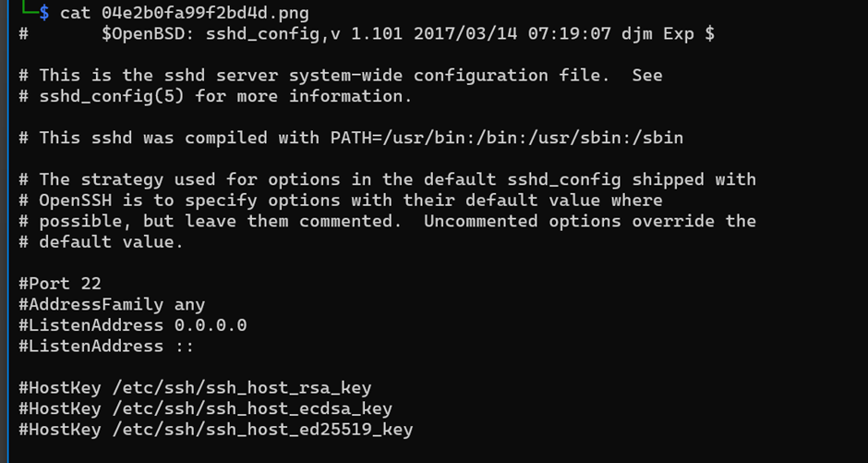
Task: Click 'This is the sshd server' comment line
Action: click(x=341, y=76)
